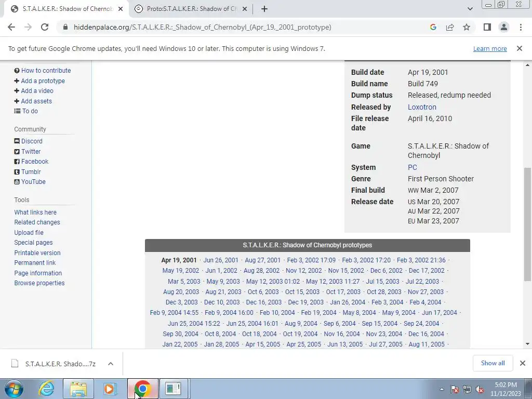
Task: Open the tab search dropdown arrow
Action: coord(470,9)
